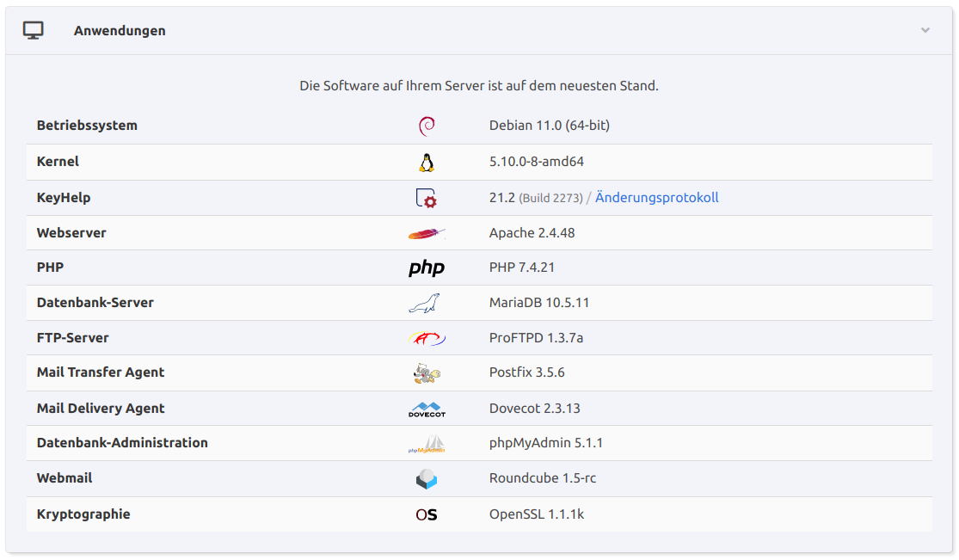Image resolution: width=959 pixels, height=560 pixels.
Task: Click the Roundcube cube icon
Action: coord(427,479)
